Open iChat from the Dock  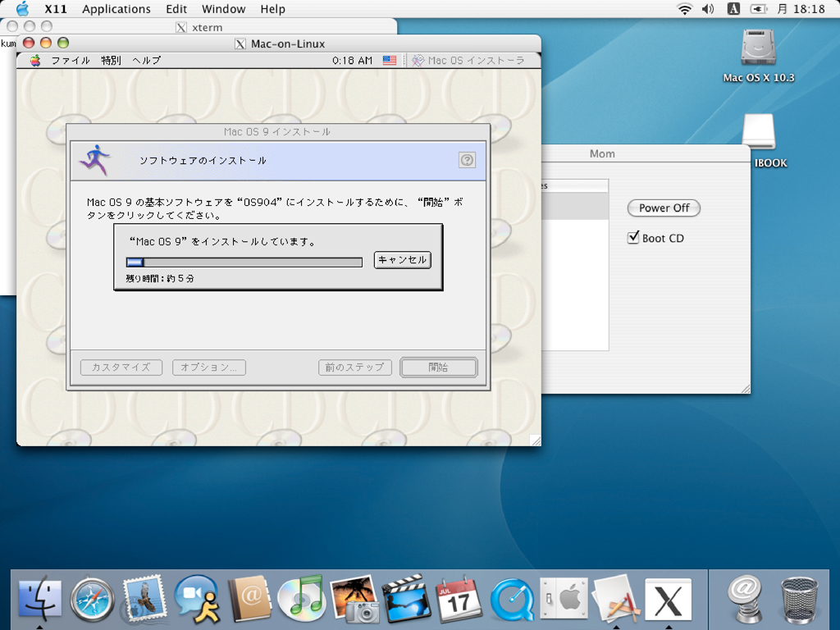tap(197, 600)
